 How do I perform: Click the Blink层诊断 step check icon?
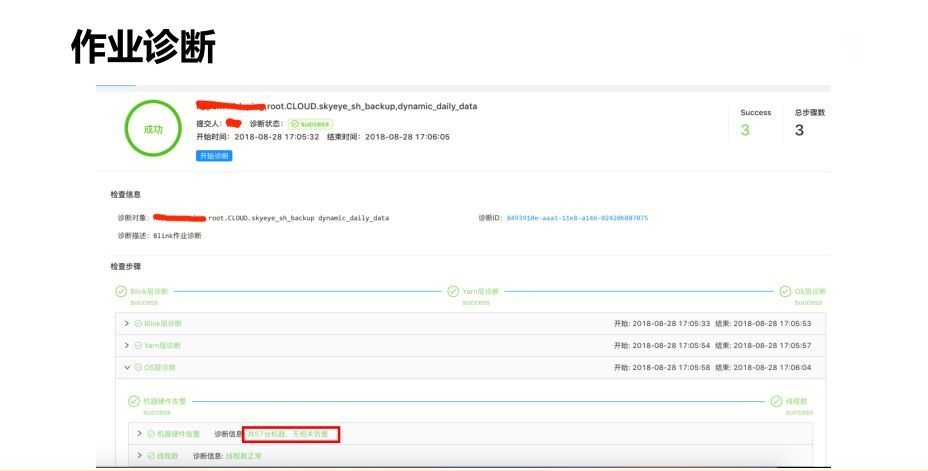pyautogui.click(x=121, y=292)
